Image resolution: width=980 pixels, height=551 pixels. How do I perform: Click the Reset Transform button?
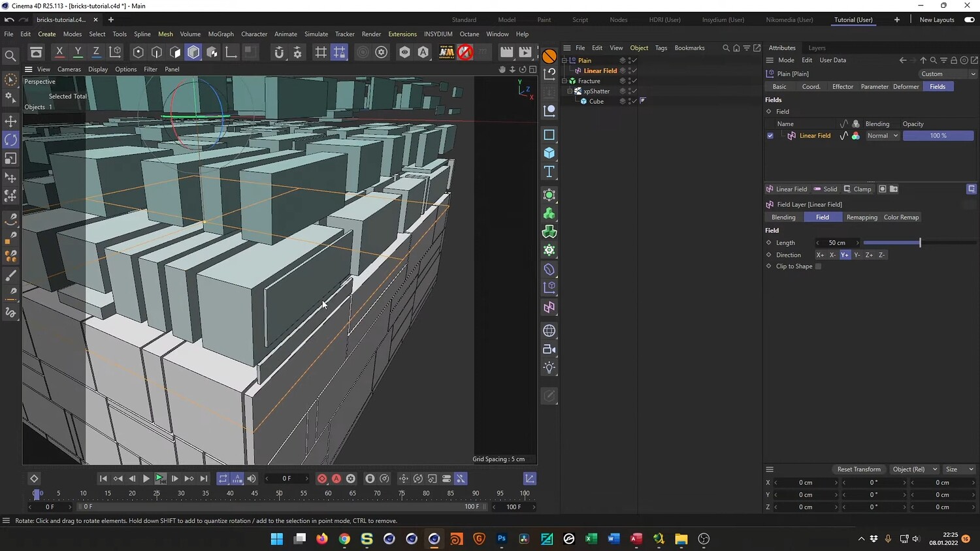pos(858,469)
